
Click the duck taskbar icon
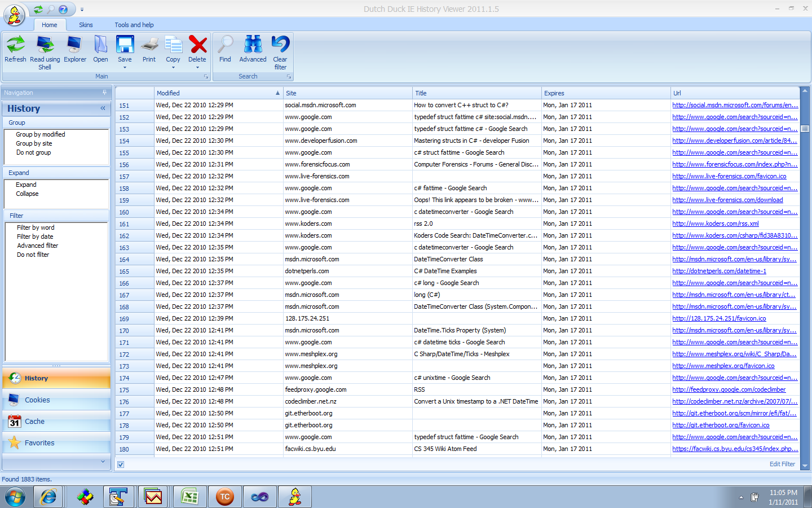click(x=295, y=497)
